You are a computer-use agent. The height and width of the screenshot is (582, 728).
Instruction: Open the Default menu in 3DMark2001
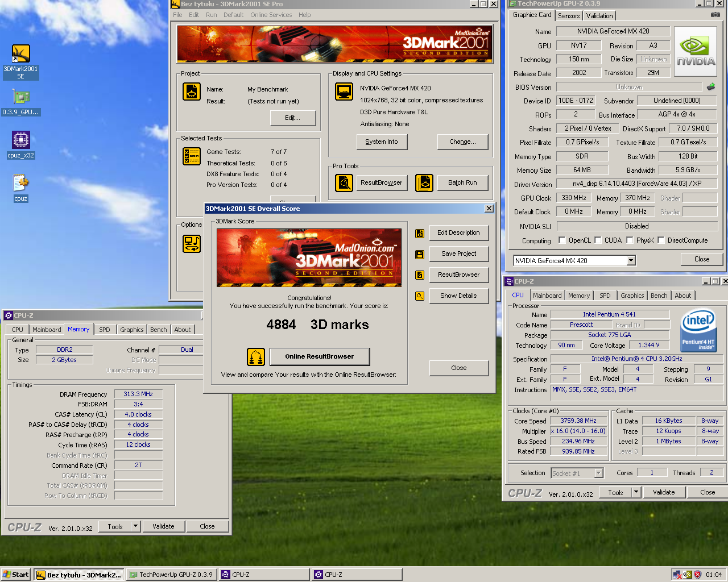pos(233,15)
